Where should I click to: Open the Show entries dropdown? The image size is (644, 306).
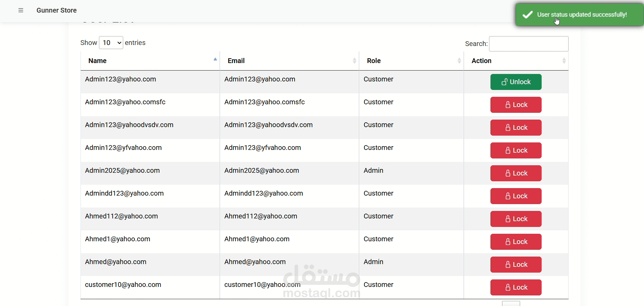tap(111, 43)
